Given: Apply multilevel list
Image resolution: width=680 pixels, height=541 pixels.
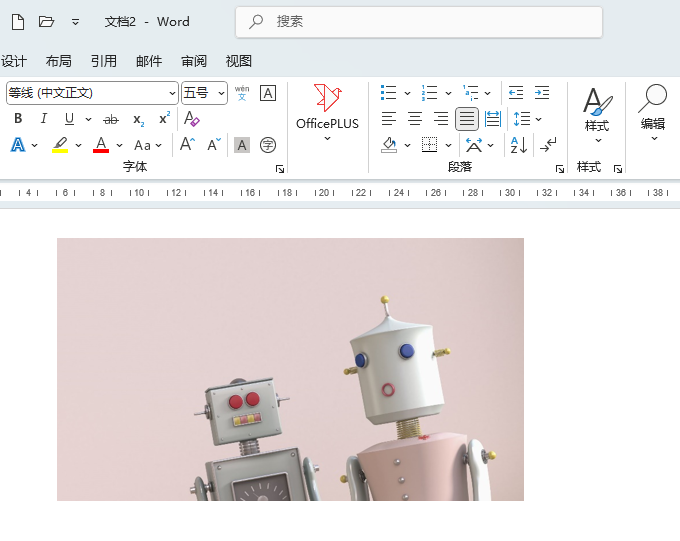Looking at the screenshot, I should click(x=471, y=93).
